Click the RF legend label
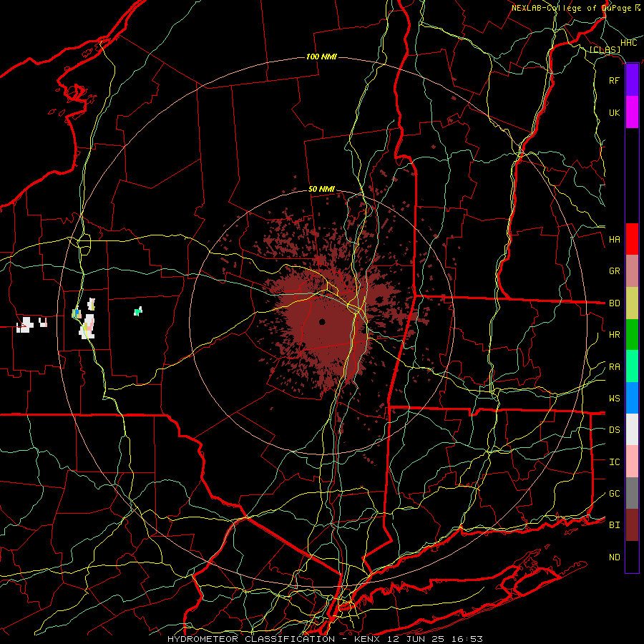Viewport: 644px width, 644px height. [614, 80]
